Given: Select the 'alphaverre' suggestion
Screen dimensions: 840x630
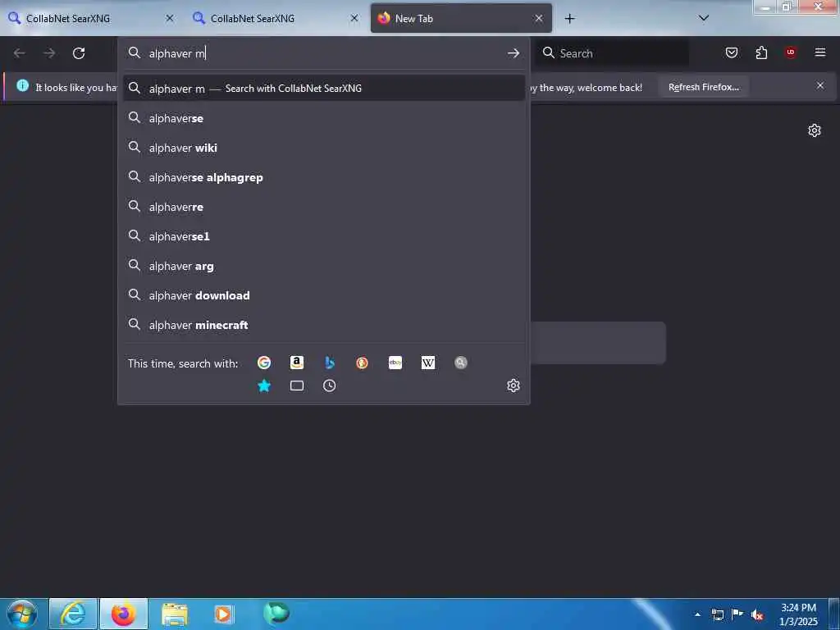Looking at the screenshot, I should point(323,206).
